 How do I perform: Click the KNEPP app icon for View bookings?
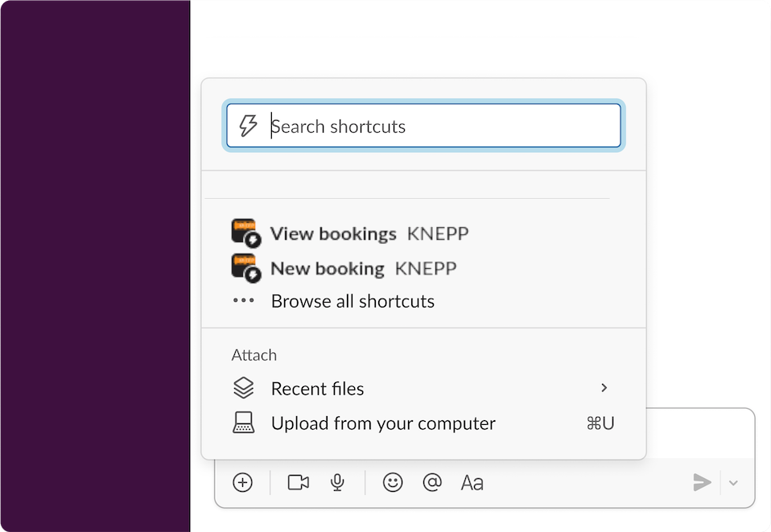click(x=244, y=233)
